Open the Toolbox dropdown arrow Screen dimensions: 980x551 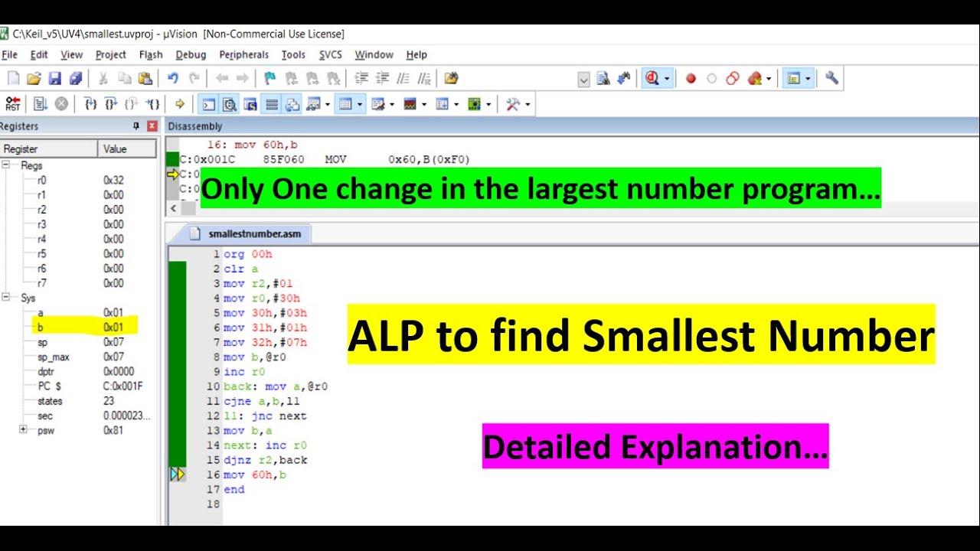click(x=528, y=104)
